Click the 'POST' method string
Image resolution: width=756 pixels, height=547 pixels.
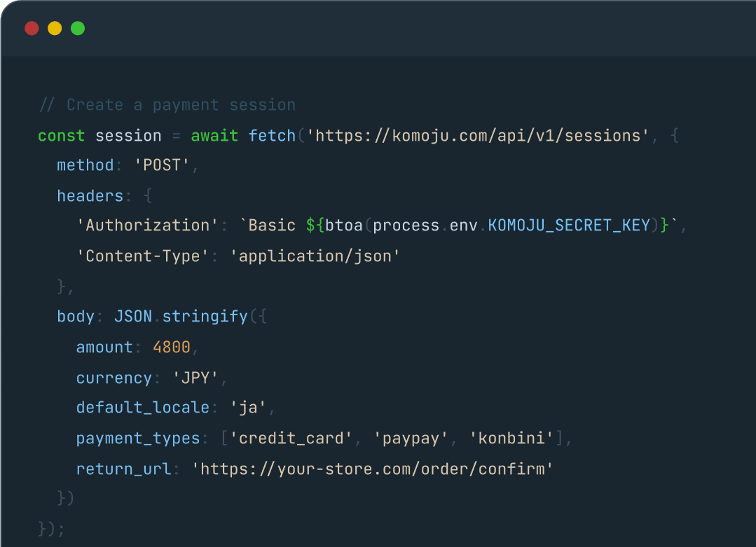162,165
